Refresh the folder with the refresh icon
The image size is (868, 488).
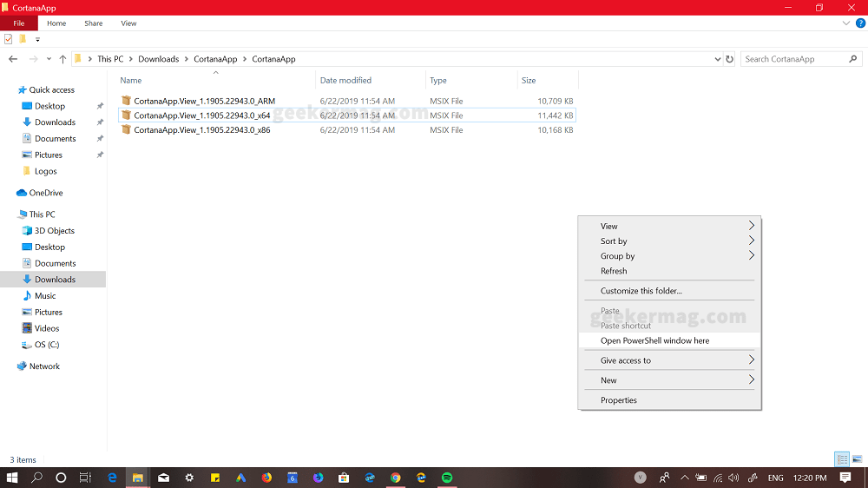coord(730,59)
